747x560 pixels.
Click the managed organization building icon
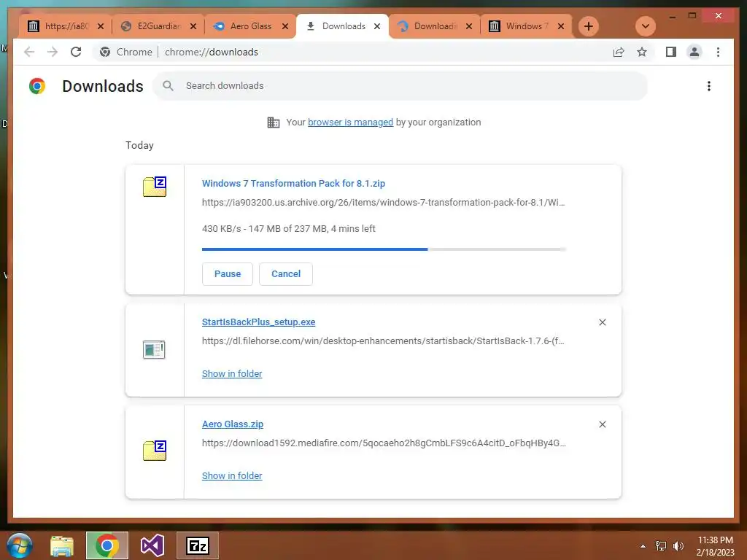(x=274, y=122)
